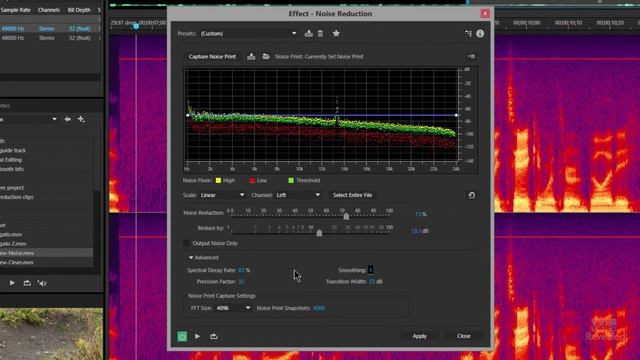Select the 'eduction clips' list item
The image size is (640, 360).
(17, 197)
